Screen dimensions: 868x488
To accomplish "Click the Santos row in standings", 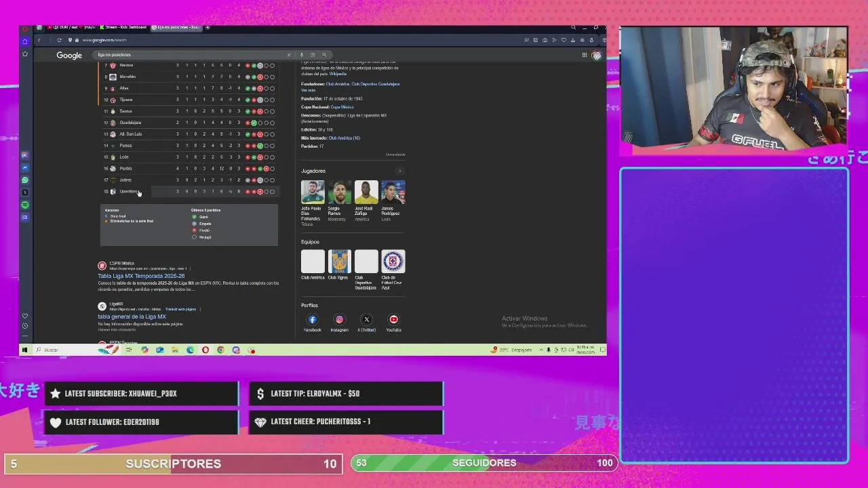I will pyautogui.click(x=189, y=111).
